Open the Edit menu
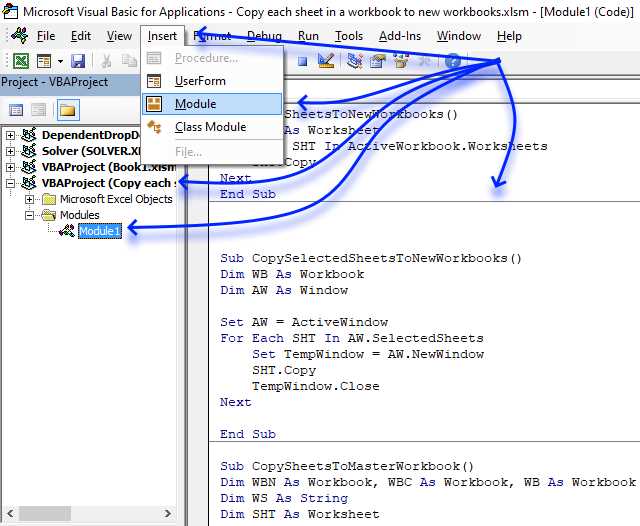640x526 pixels. click(x=80, y=36)
